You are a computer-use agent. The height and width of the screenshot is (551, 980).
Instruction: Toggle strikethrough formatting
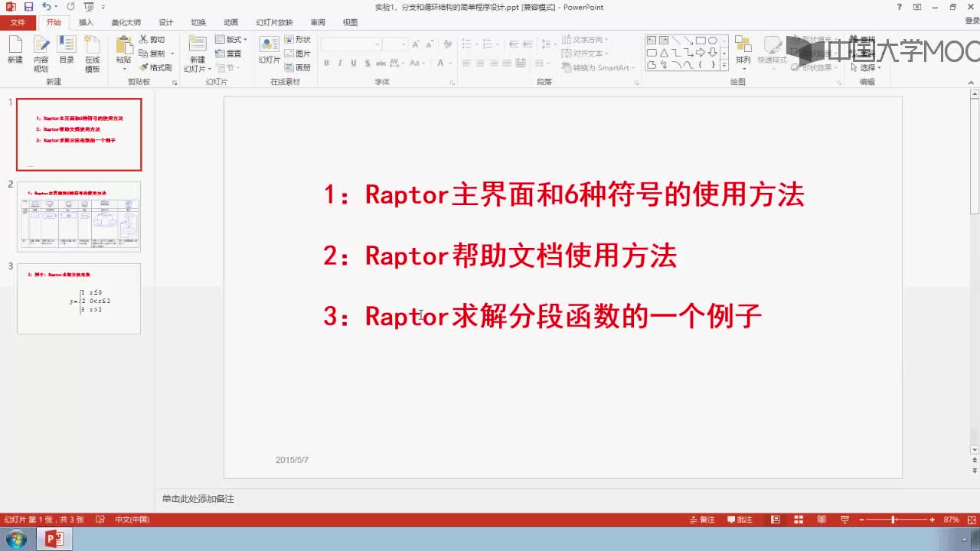(381, 63)
